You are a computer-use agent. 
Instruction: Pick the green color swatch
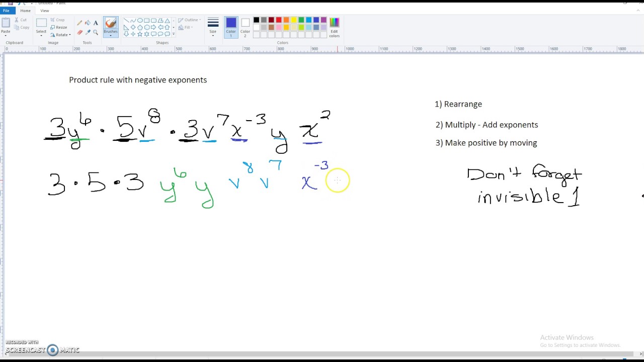[x=301, y=20]
